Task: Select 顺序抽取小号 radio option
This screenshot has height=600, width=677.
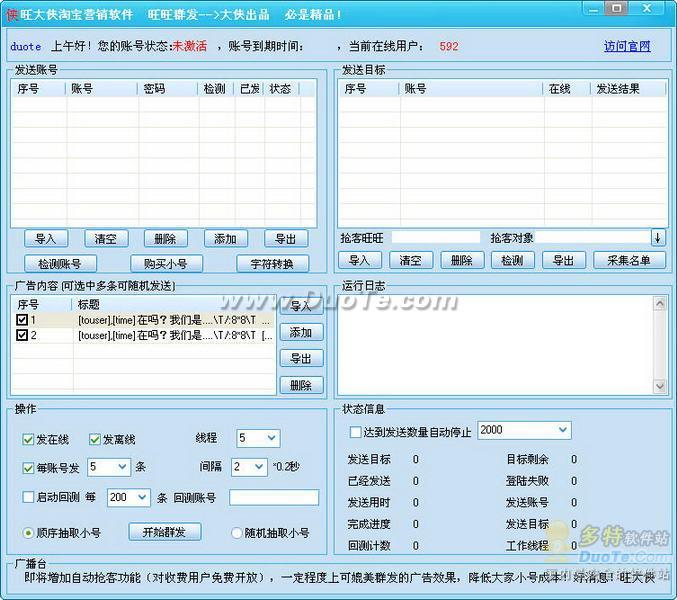Action: point(28,533)
